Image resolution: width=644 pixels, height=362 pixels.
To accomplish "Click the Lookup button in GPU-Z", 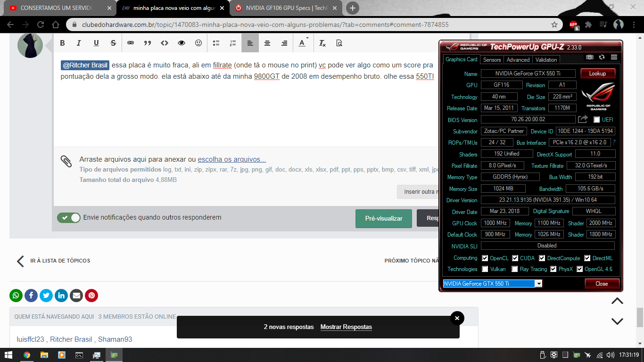I will [x=597, y=74].
